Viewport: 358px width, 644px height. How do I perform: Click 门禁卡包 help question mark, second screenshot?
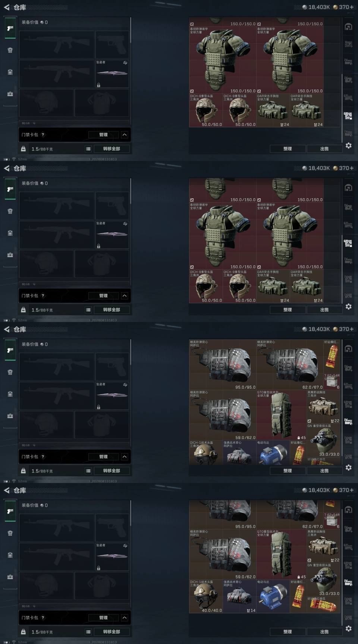click(43, 296)
